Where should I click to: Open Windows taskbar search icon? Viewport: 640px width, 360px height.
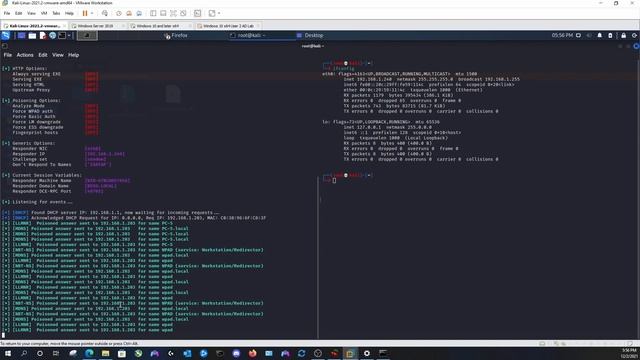coord(24,353)
